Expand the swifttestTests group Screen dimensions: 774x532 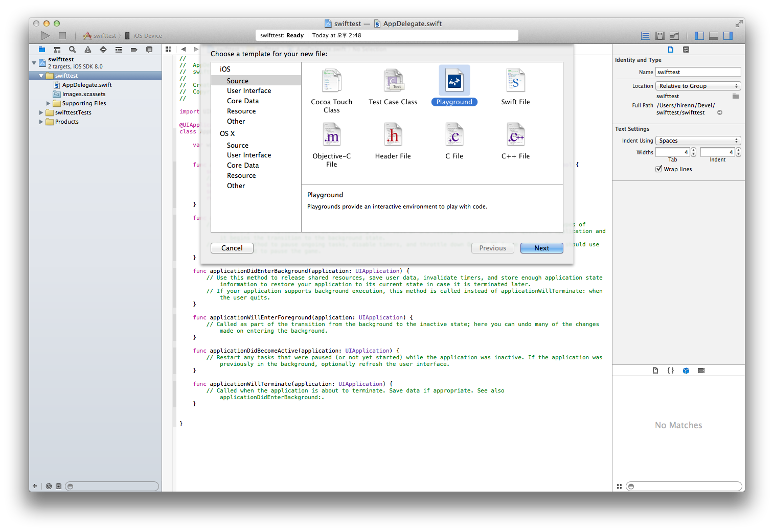coord(41,112)
